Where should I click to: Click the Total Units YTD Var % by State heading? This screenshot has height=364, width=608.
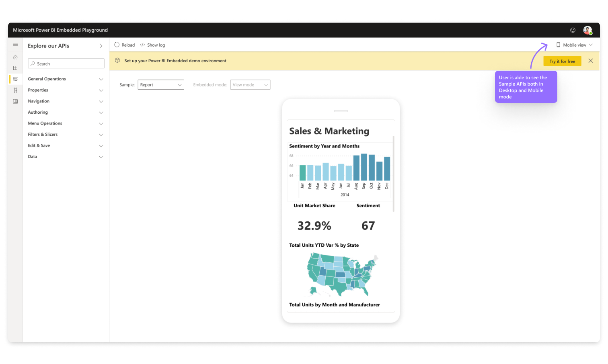(x=324, y=245)
